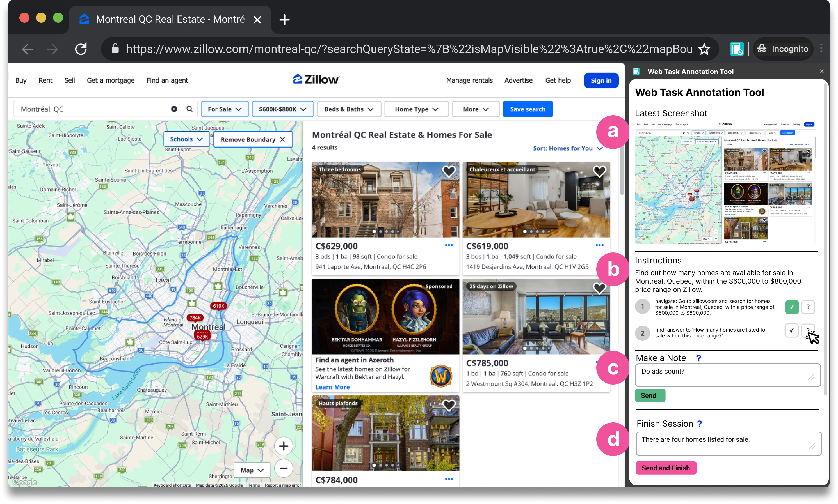Open Make a Note help icon
The width and height of the screenshot is (838, 504).
coord(698,358)
